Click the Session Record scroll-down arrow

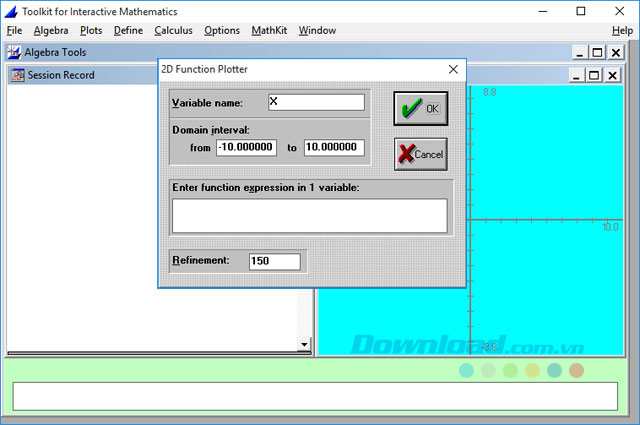pos(304,344)
